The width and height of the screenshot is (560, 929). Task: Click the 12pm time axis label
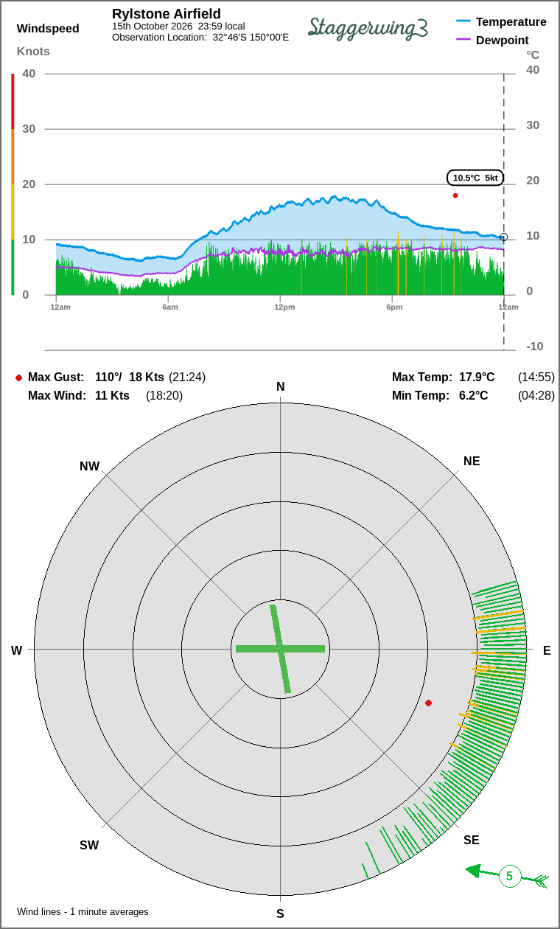pos(285,307)
